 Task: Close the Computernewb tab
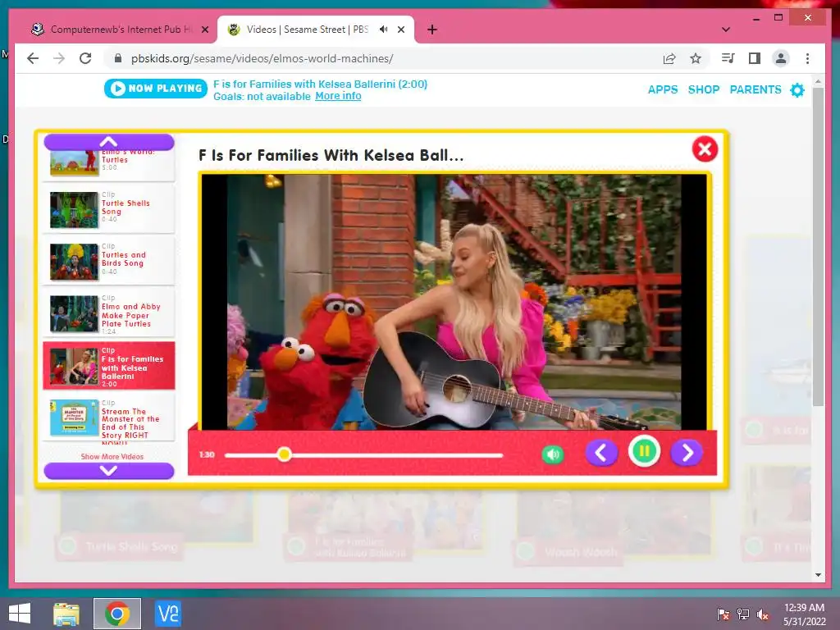pyautogui.click(x=204, y=30)
